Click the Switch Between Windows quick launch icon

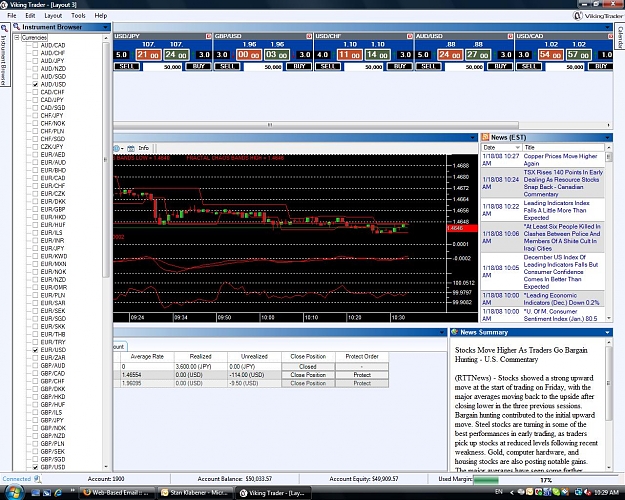click(x=47, y=493)
